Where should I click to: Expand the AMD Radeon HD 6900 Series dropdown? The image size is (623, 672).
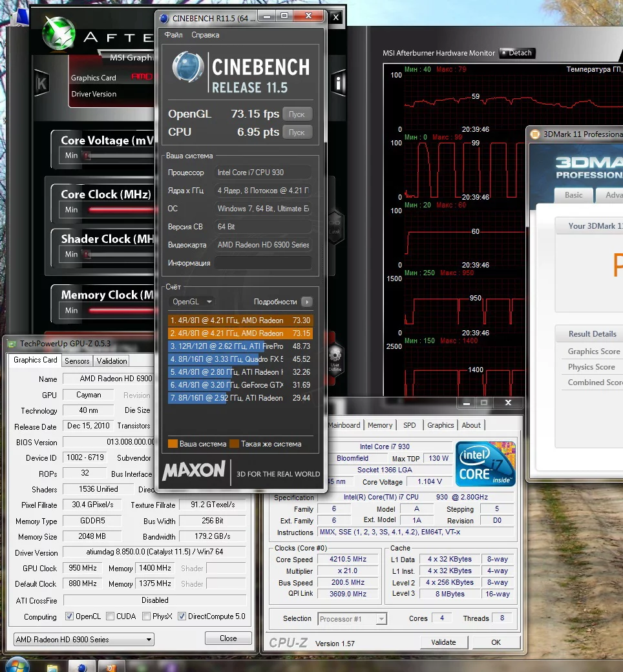tap(83, 640)
